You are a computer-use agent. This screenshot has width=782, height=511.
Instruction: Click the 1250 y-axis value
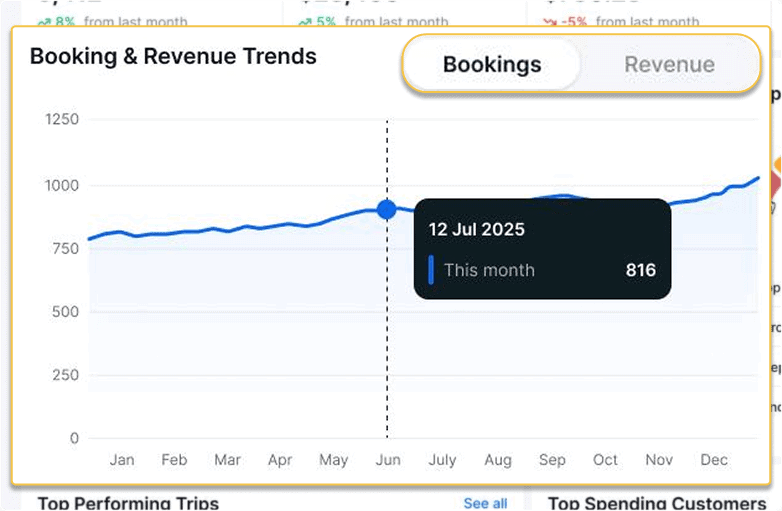62,119
